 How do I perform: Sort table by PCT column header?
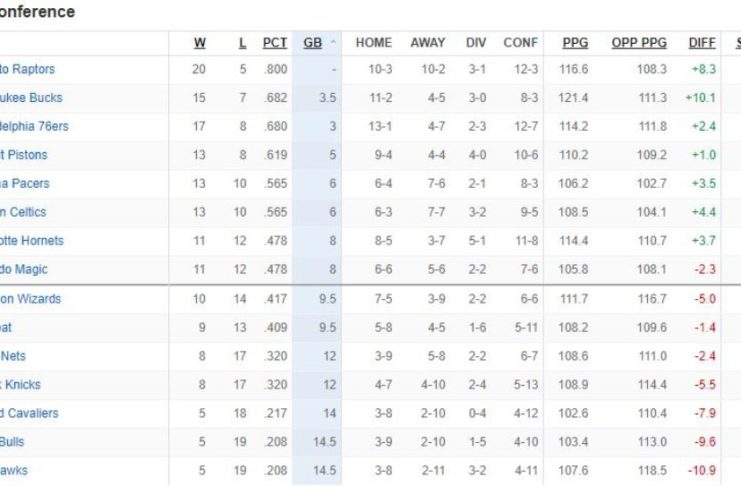[x=274, y=43]
